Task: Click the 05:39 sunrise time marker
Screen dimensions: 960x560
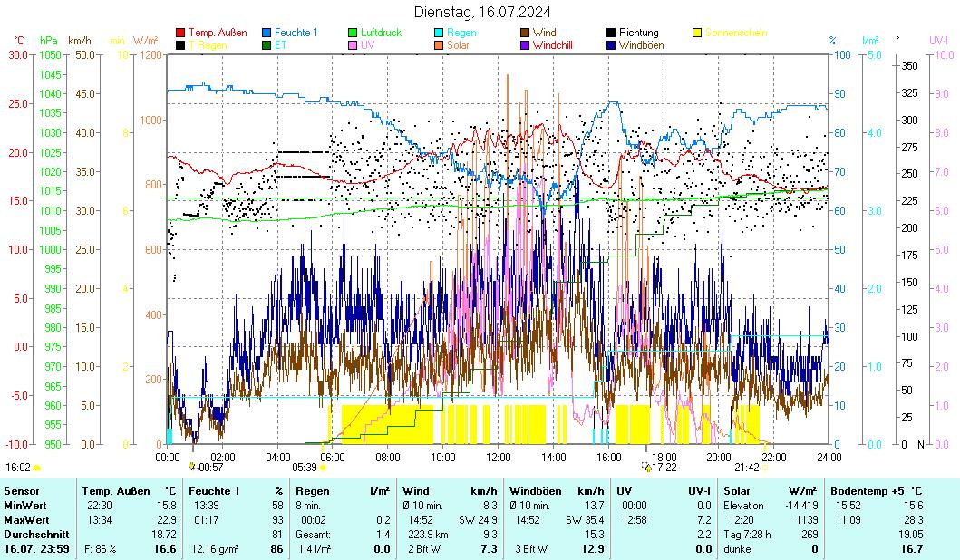Action: [x=305, y=468]
